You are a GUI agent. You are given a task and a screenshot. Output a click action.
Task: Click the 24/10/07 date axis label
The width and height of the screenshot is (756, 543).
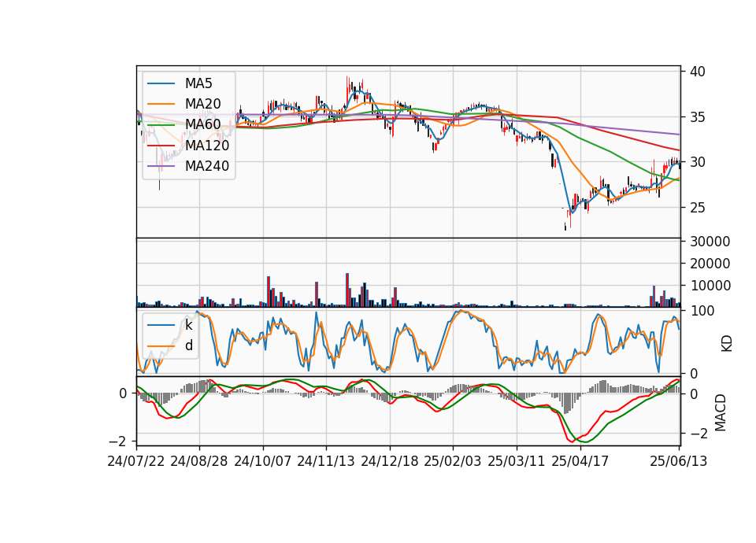pyautogui.click(x=263, y=461)
